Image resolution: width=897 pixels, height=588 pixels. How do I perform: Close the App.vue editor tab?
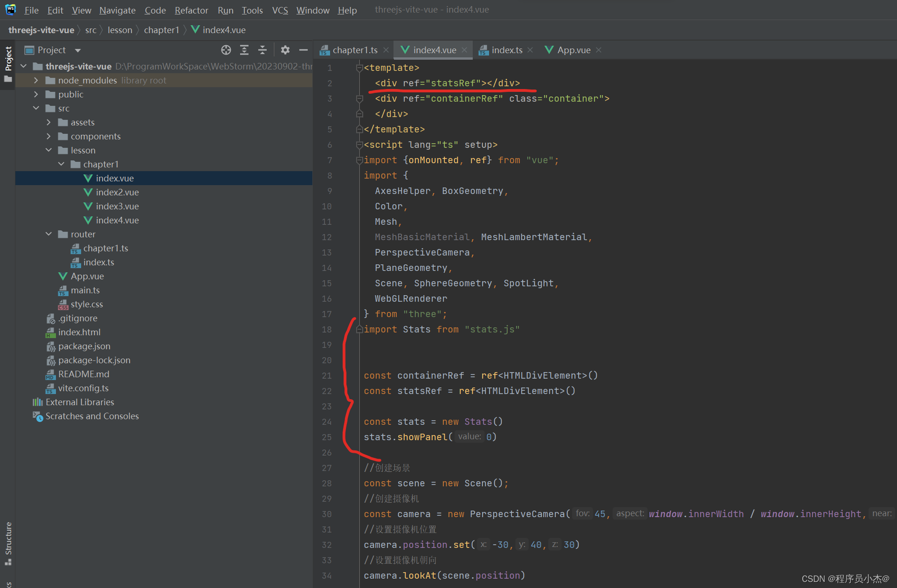click(599, 50)
